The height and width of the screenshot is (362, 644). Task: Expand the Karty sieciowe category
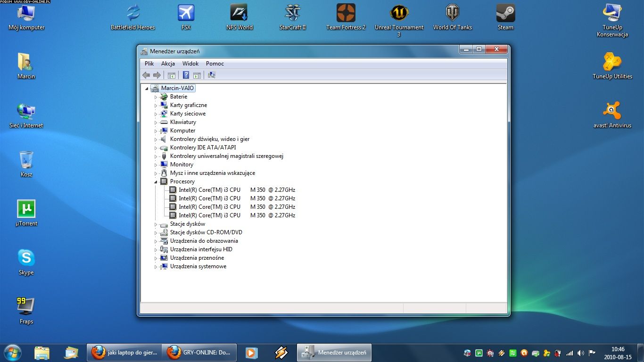[x=156, y=114]
